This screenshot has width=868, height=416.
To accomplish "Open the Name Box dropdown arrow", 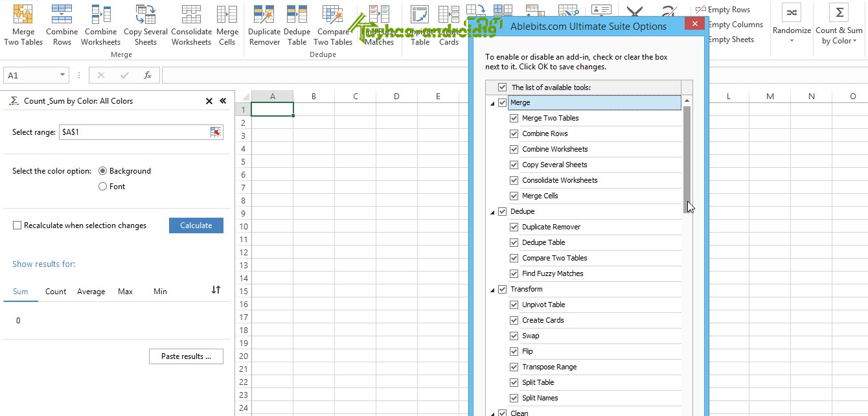I will tap(63, 75).
